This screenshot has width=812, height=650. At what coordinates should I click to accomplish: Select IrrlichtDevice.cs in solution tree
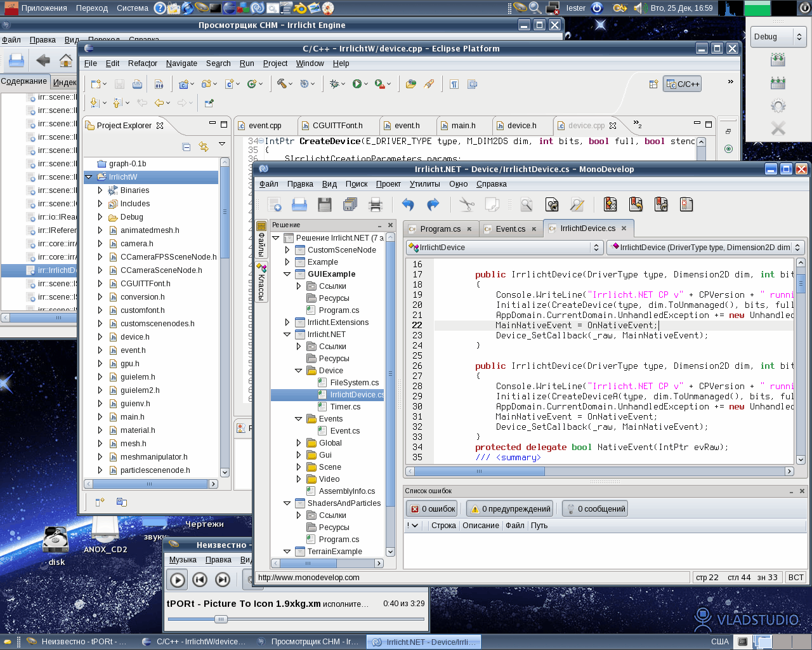(357, 395)
